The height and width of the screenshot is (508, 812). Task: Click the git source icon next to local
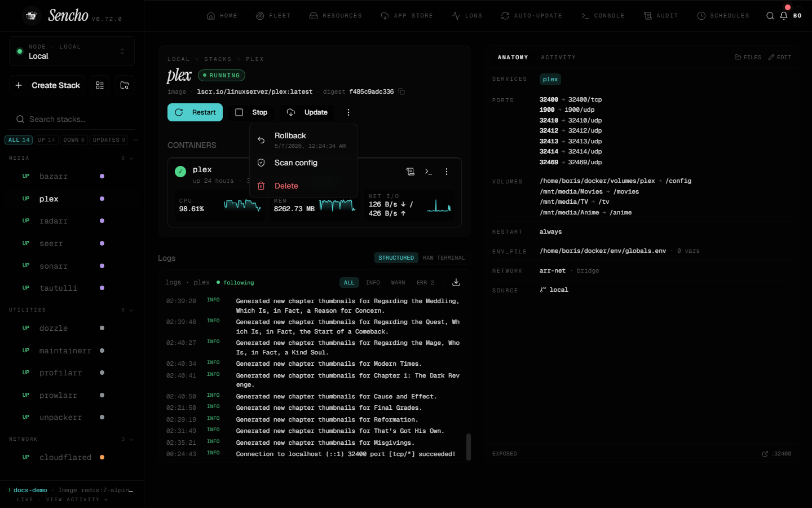543,290
